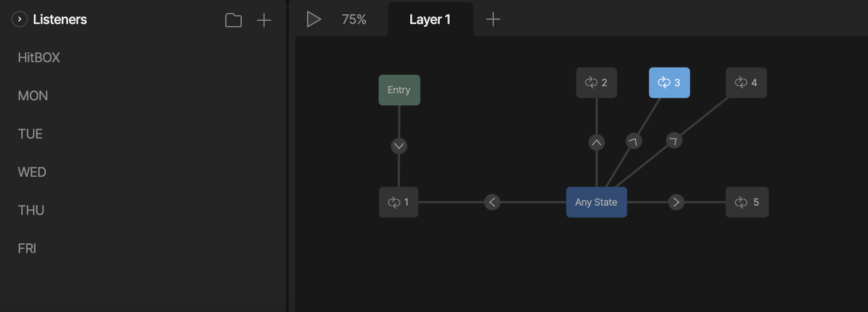Select transition arrow from Any State to 1
The height and width of the screenshot is (312, 868).
tap(492, 202)
